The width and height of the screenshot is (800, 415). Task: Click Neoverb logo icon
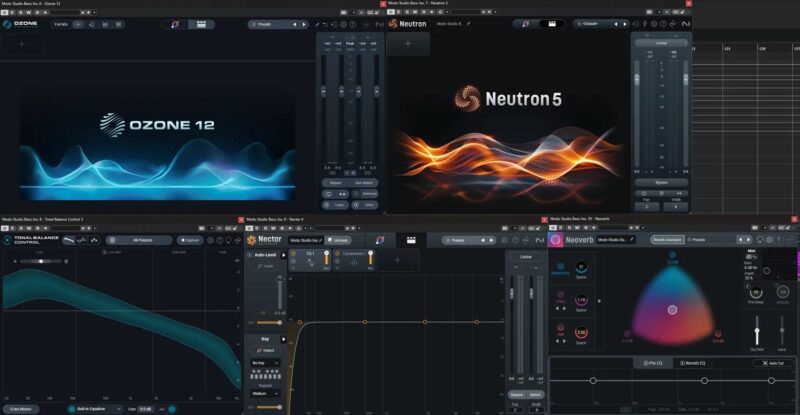tap(556, 239)
